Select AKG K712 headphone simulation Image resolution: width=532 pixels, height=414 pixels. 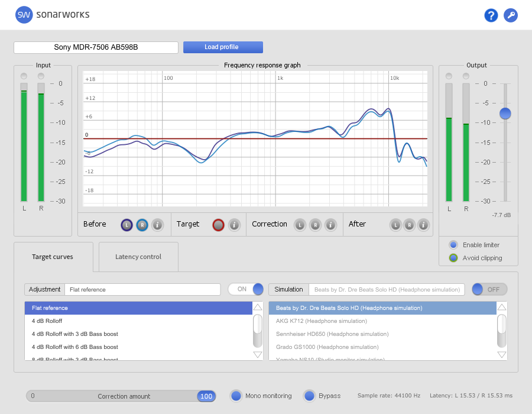(x=382, y=321)
